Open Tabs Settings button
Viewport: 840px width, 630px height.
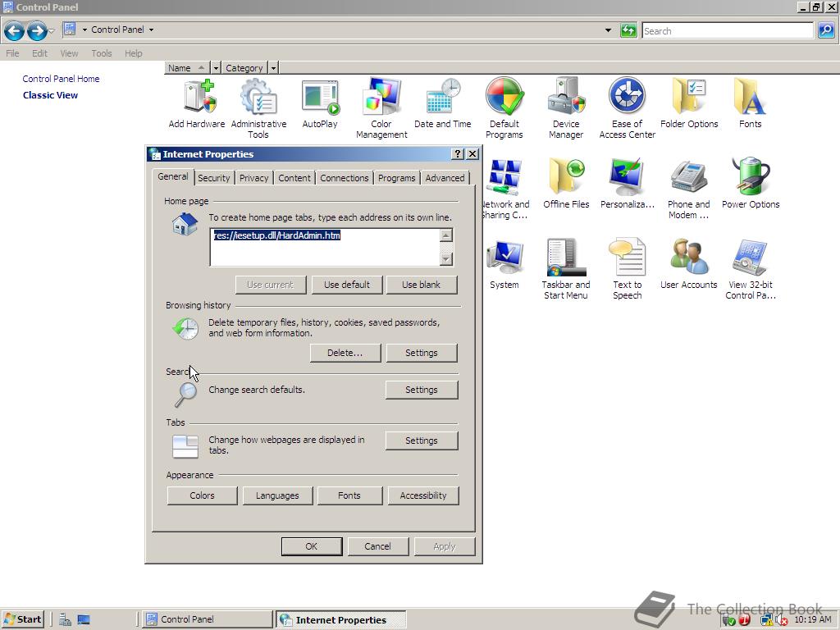(x=422, y=441)
